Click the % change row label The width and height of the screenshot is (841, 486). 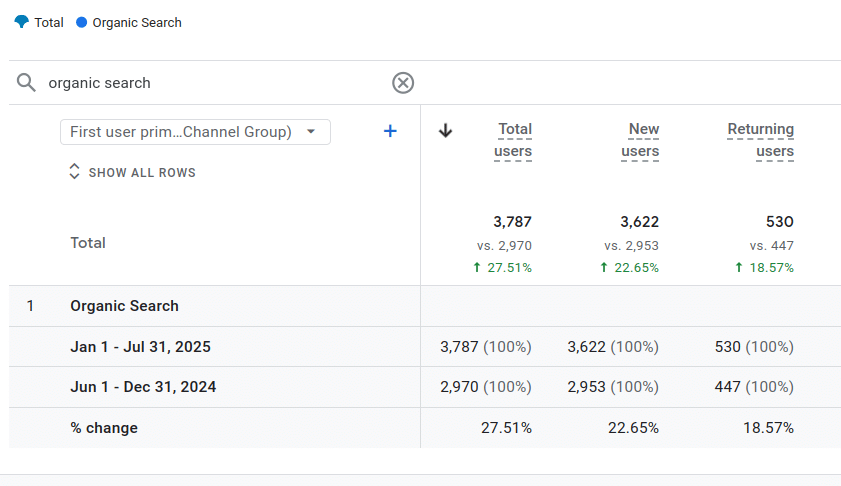tap(104, 428)
